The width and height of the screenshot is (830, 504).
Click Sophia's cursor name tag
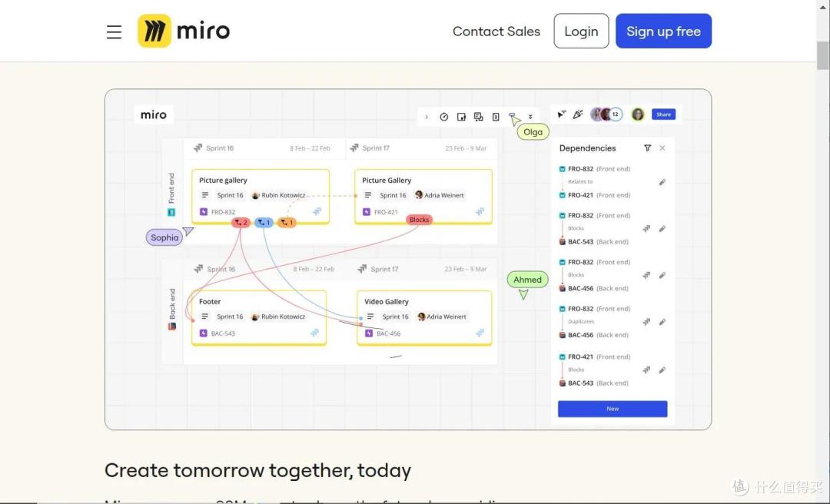[164, 237]
